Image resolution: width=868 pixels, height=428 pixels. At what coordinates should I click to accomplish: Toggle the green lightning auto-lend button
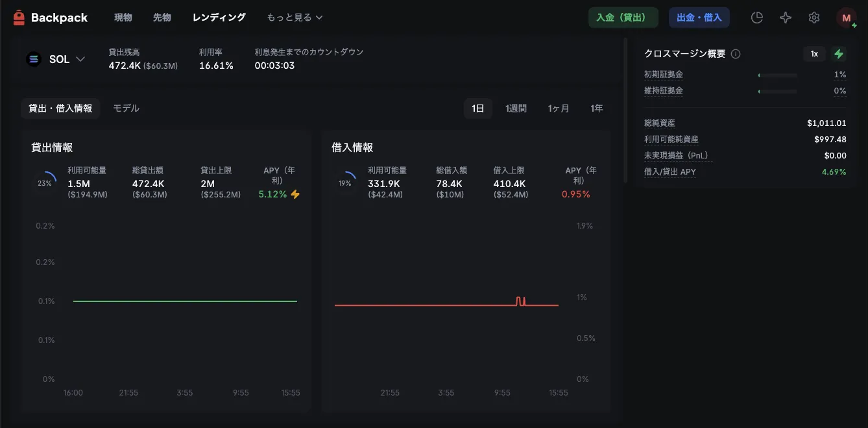coord(839,54)
